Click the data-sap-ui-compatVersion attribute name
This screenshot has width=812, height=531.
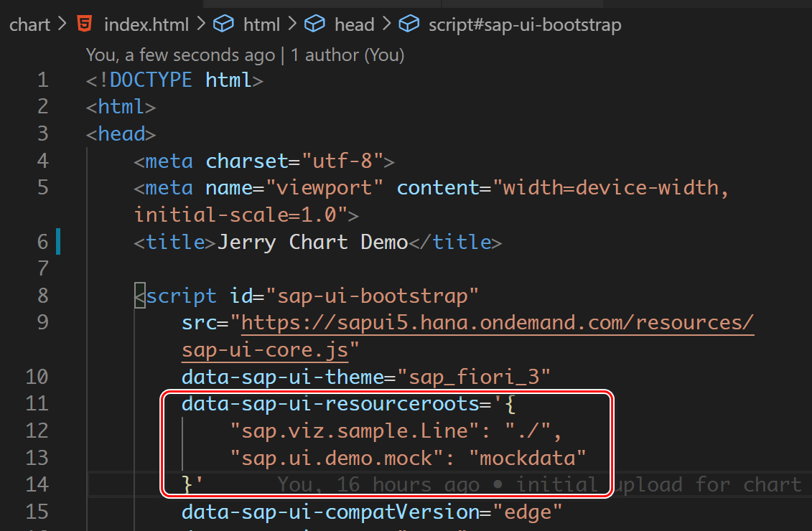tap(330, 512)
